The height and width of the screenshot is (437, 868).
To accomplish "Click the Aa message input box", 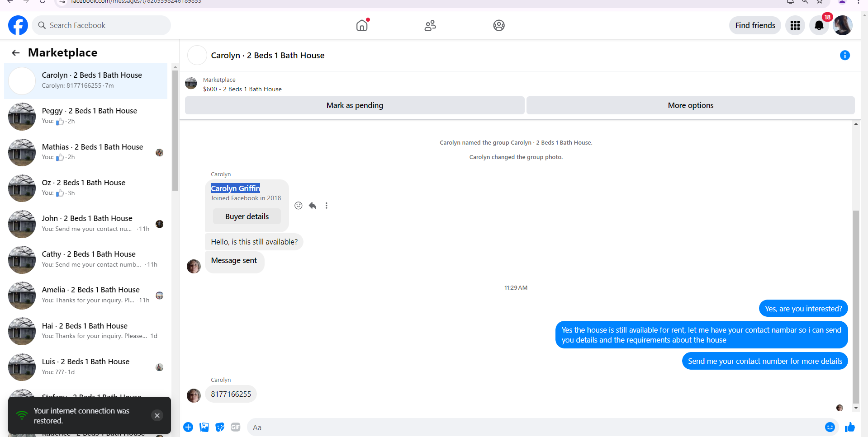I will coord(534,427).
